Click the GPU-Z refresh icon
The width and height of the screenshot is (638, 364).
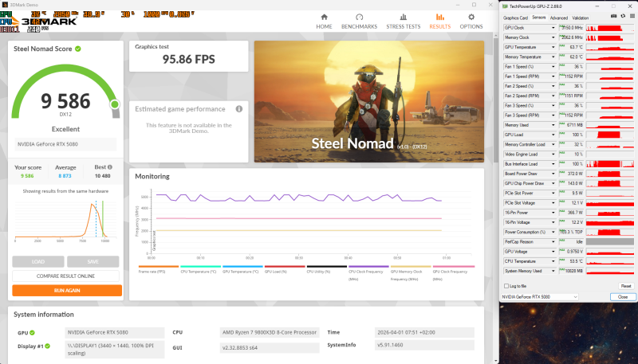623,16
